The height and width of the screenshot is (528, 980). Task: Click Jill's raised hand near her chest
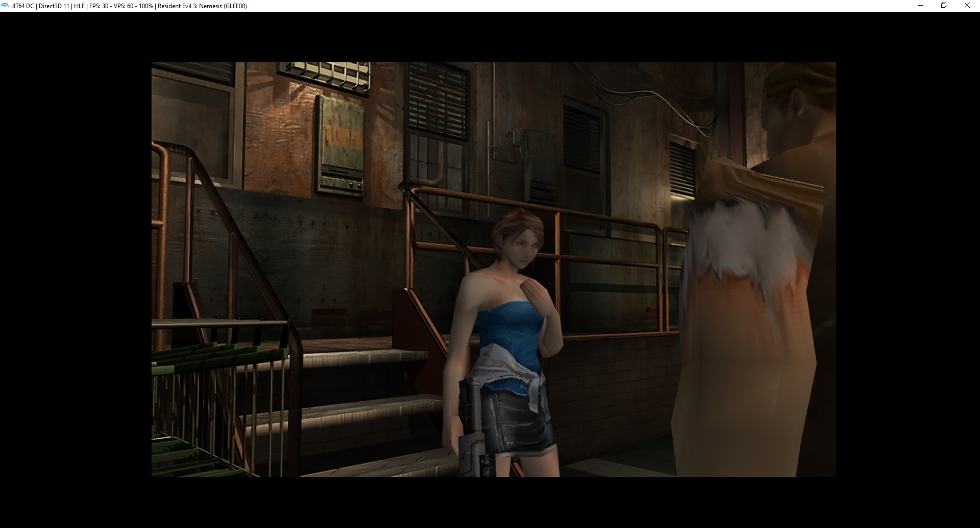535,294
